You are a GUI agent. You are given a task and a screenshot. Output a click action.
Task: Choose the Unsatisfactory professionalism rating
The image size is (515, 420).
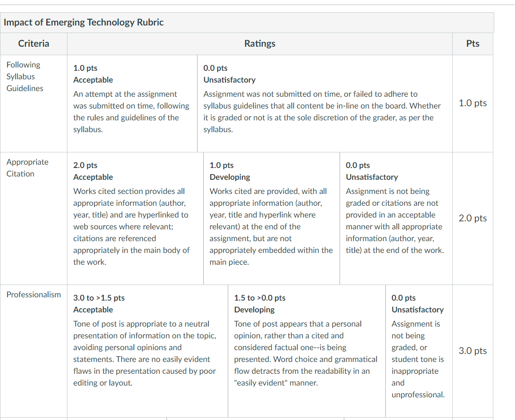click(x=419, y=351)
